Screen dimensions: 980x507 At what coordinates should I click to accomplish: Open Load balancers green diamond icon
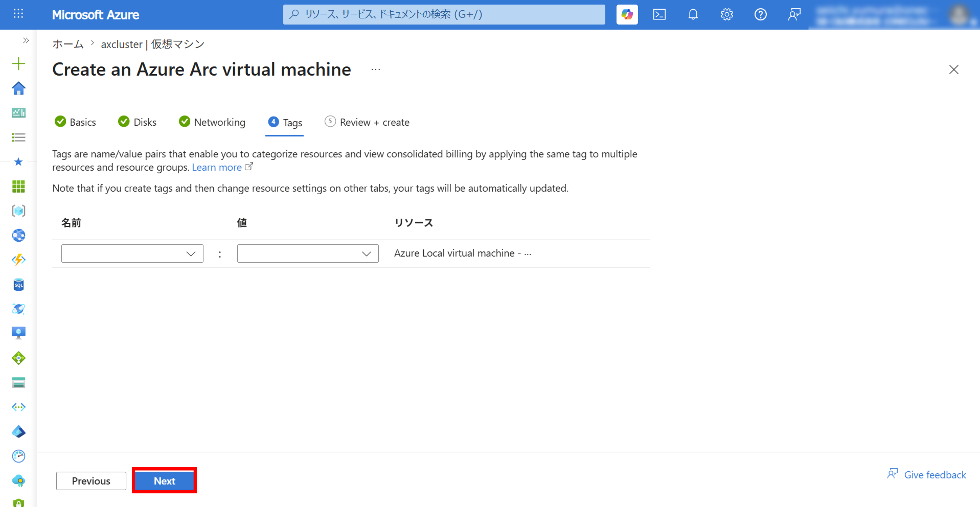[x=18, y=358]
